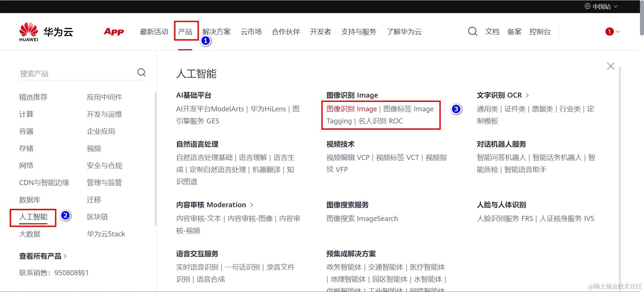Open 机器翻译 link
This screenshot has width=644, height=292.
[266, 170]
